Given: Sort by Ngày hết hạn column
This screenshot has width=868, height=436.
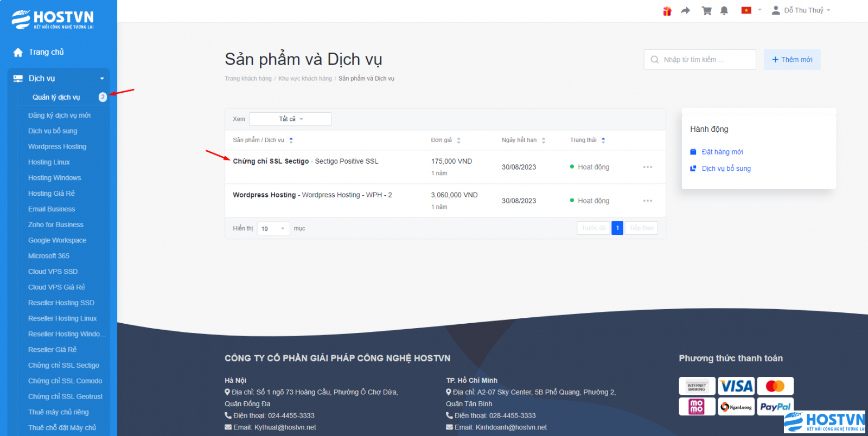Looking at the screenshot, I should (x=524, y=140).
